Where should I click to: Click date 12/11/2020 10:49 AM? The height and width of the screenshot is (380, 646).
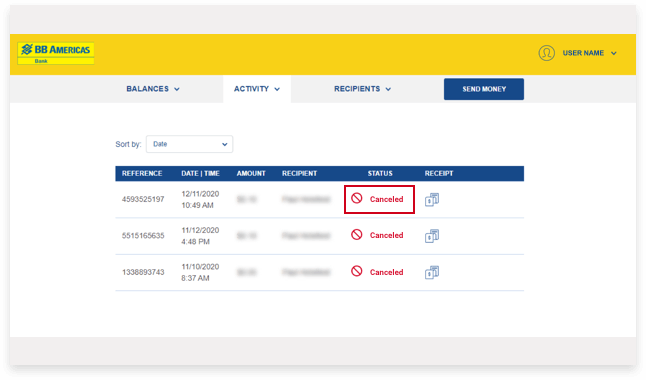(200, 199)
